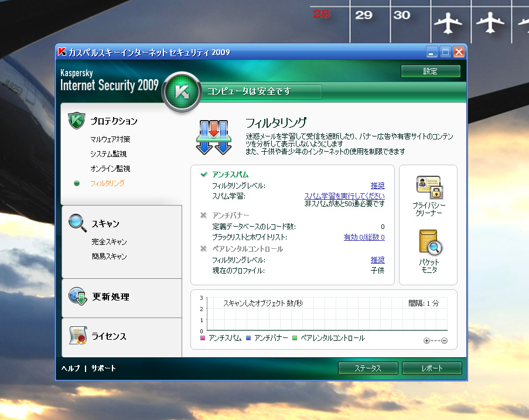Click 非スパムがあと50通必要です text

click(344, 204)
